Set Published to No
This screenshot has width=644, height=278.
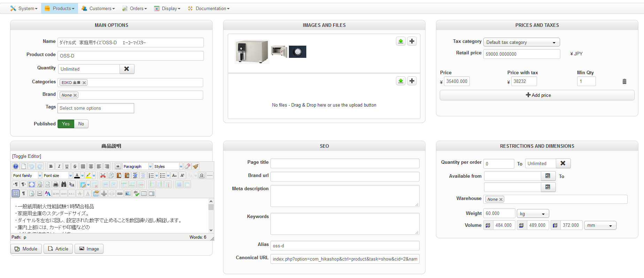coord(81,124)
